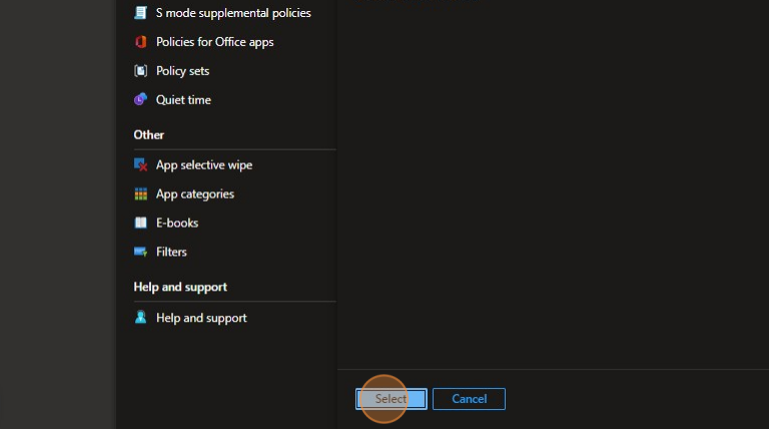
Task: Click the Quiet time clock icon
Action: [140, 100]
